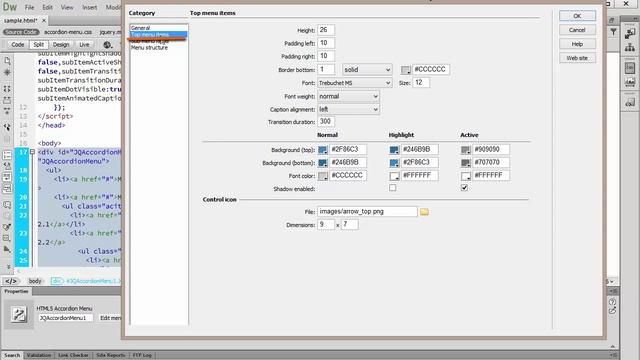Click the Web site button
The image size is (640, 360).
(577, 58)
